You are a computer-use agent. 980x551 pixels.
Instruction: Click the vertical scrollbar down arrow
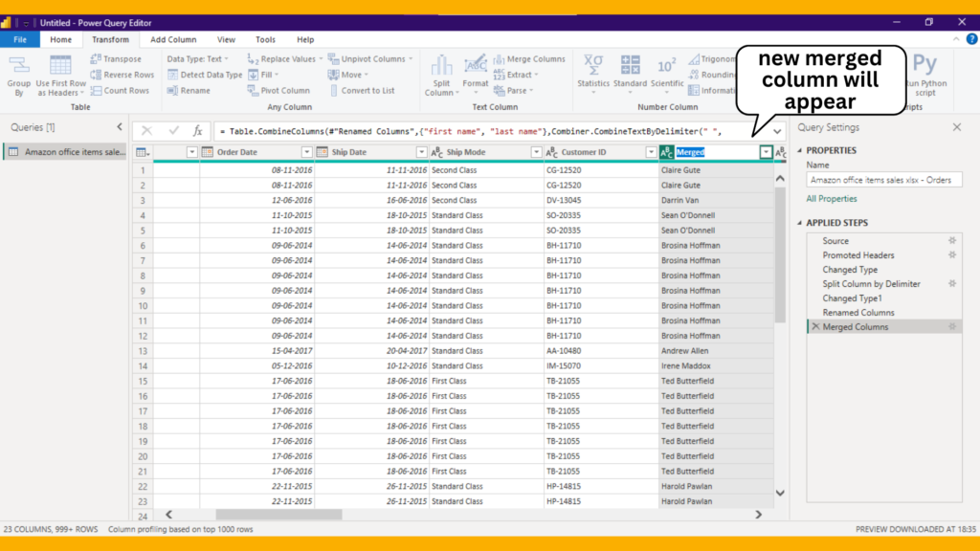point(780,493)
